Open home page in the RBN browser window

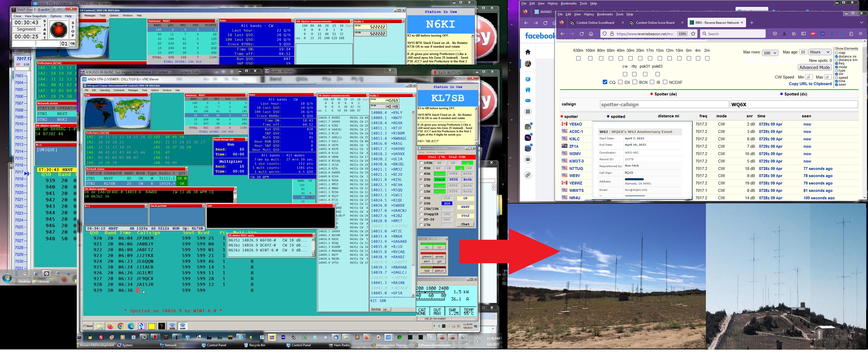coord(591,34)
